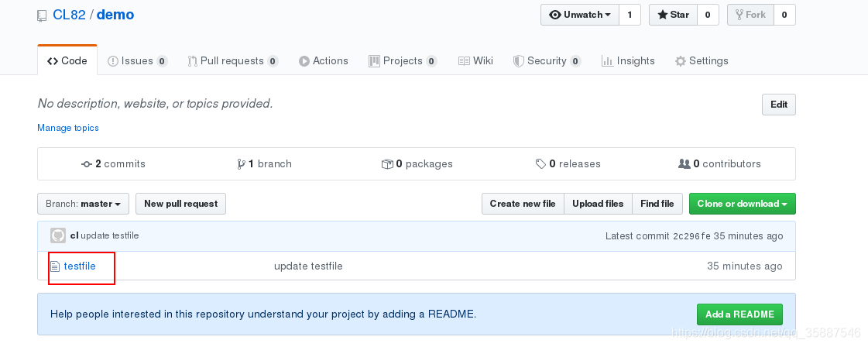The height and width of the screenshot is (347, 868).
Task: Click the book icon on Wiki tab
Action: 464,61
